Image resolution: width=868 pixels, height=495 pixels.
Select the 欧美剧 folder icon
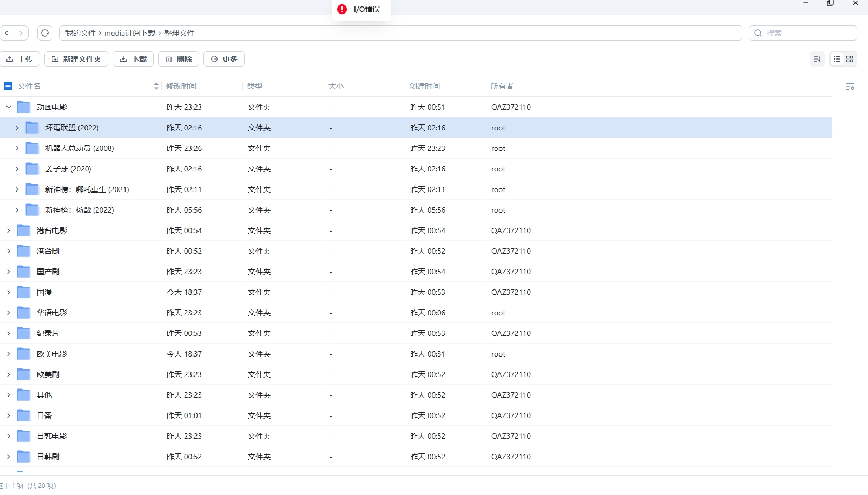pos(24,374)
